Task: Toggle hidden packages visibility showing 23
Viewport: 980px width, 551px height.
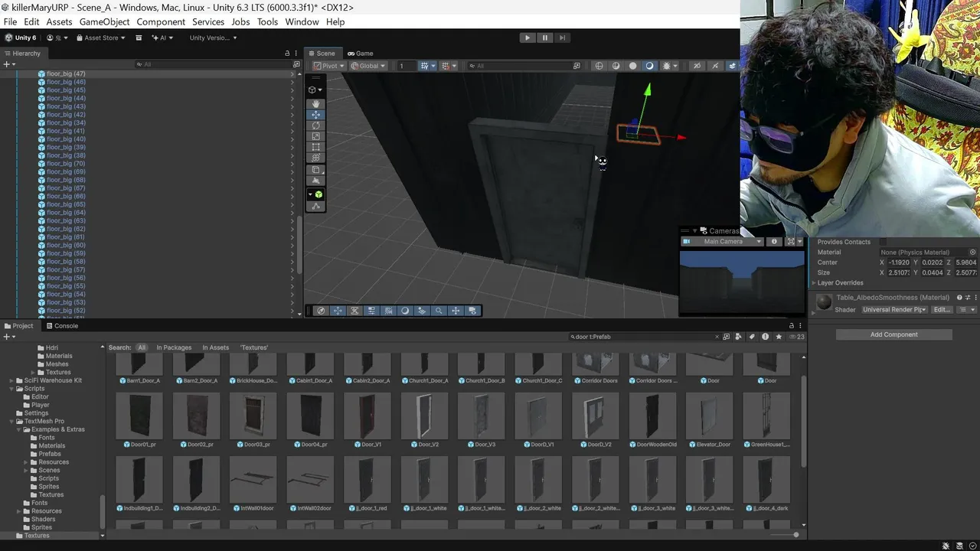Action: coord(797,337)
